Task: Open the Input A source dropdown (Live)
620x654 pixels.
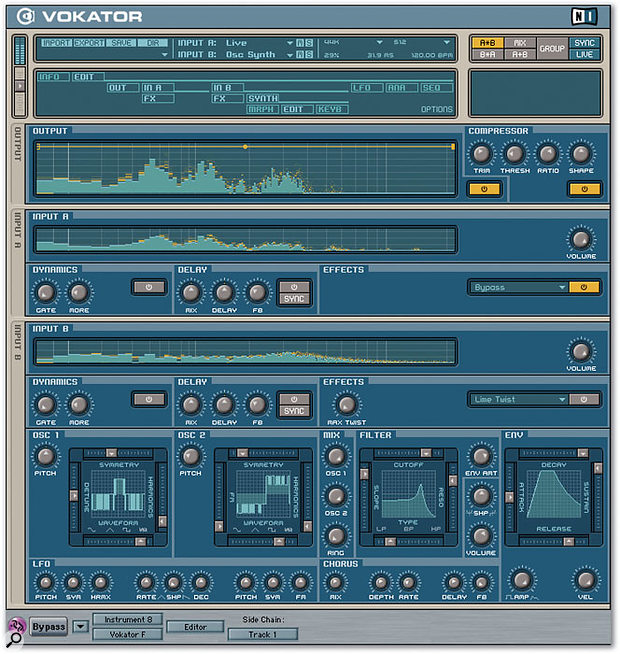Action: (x=290, y=43)
